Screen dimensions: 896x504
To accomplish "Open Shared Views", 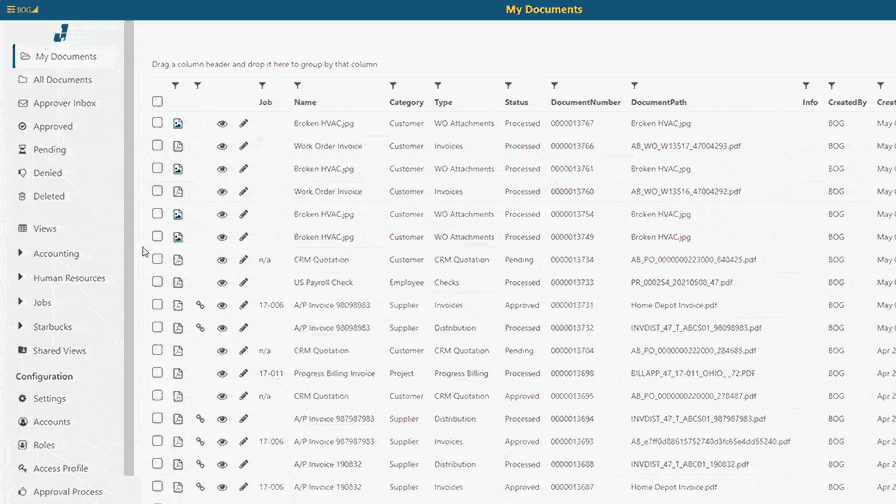I will [59, 351].
